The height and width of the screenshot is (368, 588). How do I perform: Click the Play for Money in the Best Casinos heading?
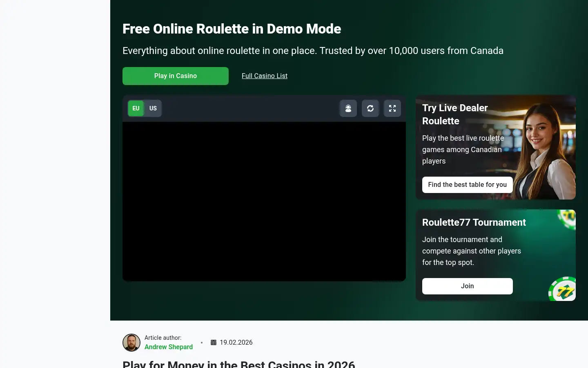click(x=239, y=364)
